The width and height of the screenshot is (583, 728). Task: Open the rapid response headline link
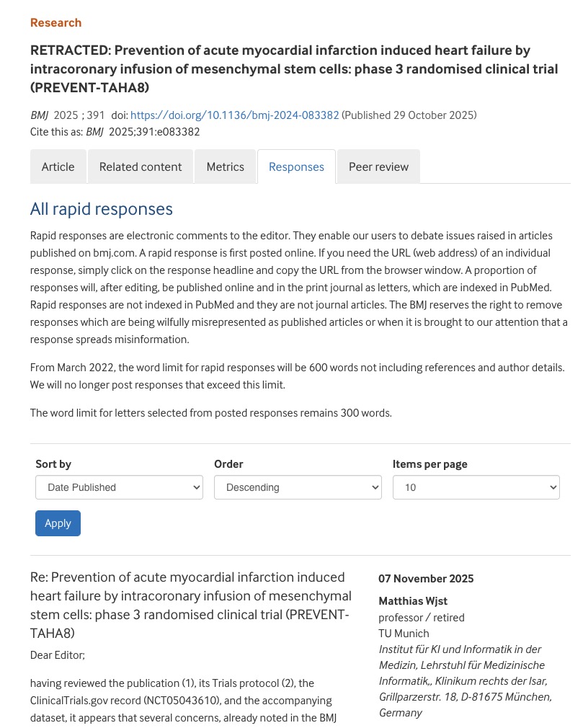191,605
